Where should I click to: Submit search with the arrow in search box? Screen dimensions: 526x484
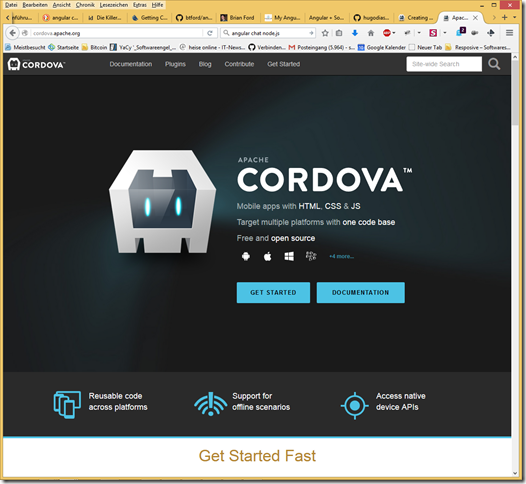(311, 33)
